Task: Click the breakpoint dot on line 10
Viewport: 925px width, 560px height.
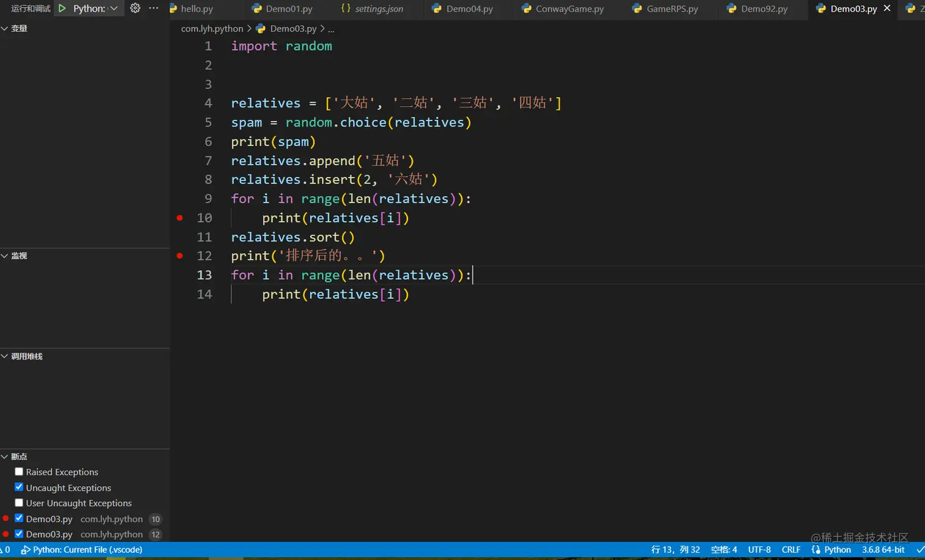Action: tap(179, 218)
